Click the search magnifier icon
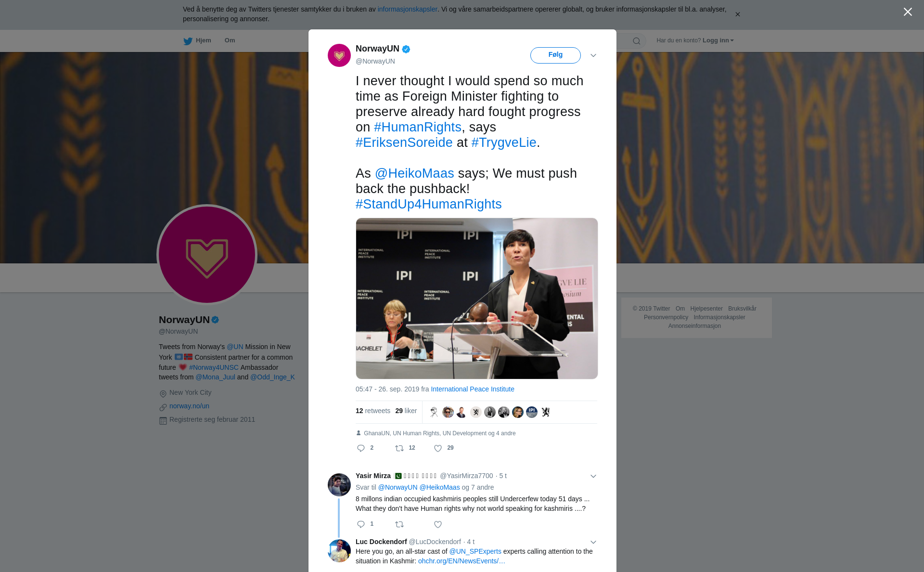Screen dimensions: 924x572 [637, 41]
